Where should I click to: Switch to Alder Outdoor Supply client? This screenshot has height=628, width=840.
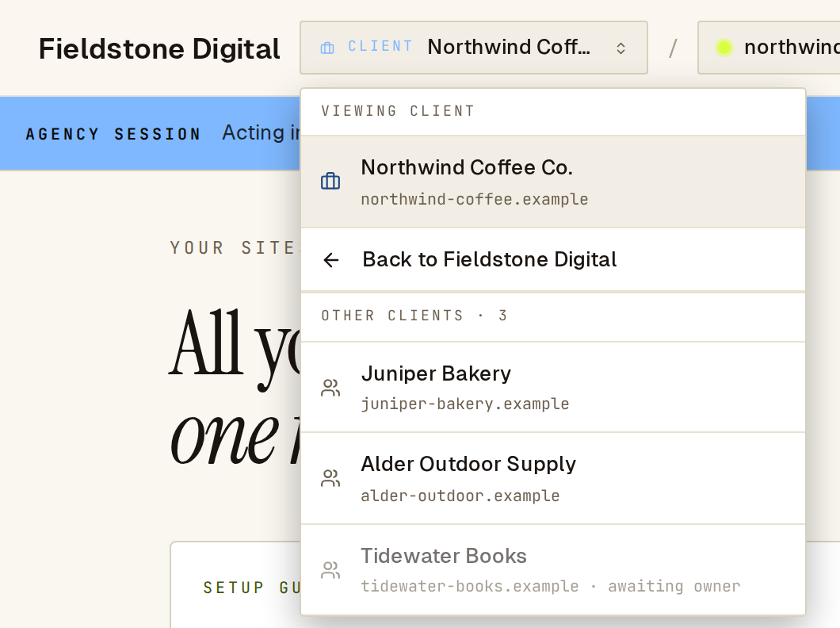click(x=553, y=478)
